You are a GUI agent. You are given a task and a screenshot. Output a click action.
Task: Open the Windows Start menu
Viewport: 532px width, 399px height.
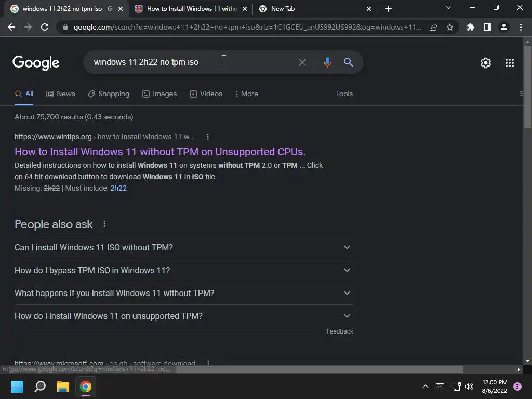[x=17, y=387]
